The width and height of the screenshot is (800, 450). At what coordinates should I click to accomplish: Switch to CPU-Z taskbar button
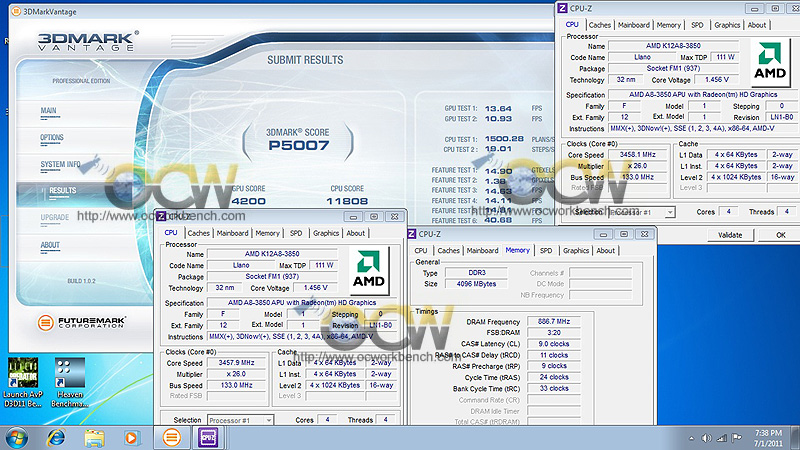pos(208,438)
